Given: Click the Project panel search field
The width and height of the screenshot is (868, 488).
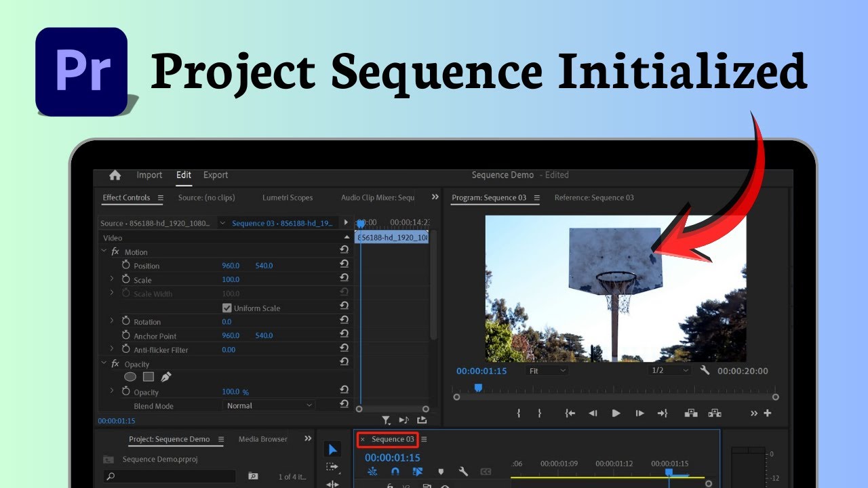Looking at the screenshot, I should click(x=170, y=476).
